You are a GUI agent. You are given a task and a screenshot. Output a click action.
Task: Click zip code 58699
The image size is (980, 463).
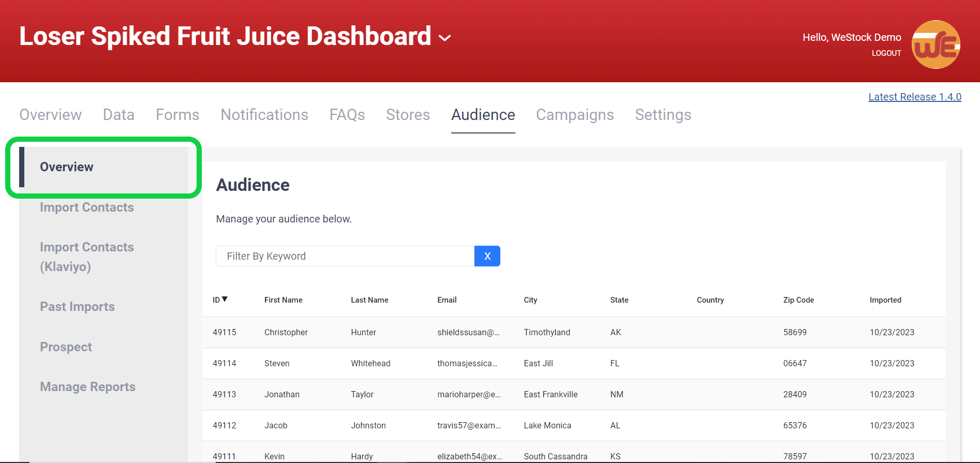coord(795,332)
